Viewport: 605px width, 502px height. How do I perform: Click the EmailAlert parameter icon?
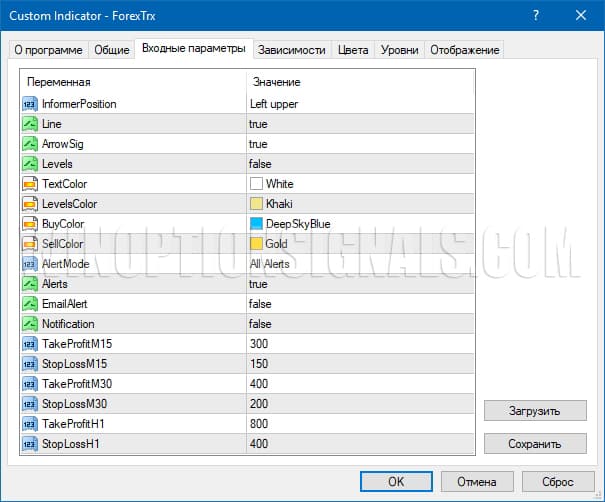click(29, 304)
